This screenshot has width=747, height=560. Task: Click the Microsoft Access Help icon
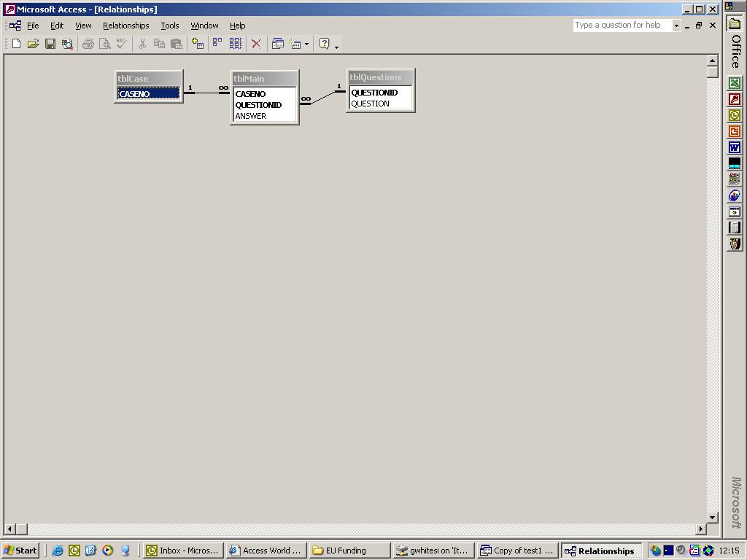325,44
